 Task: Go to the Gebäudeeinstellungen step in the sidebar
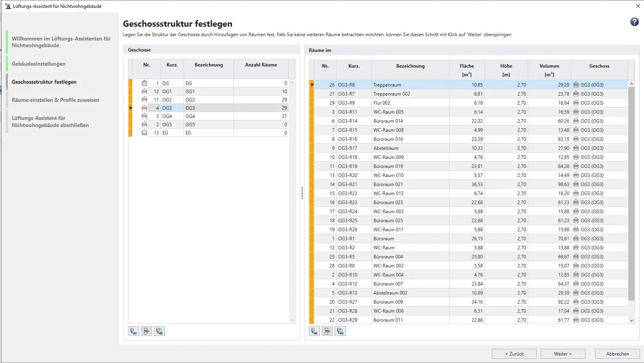point(39,64)
